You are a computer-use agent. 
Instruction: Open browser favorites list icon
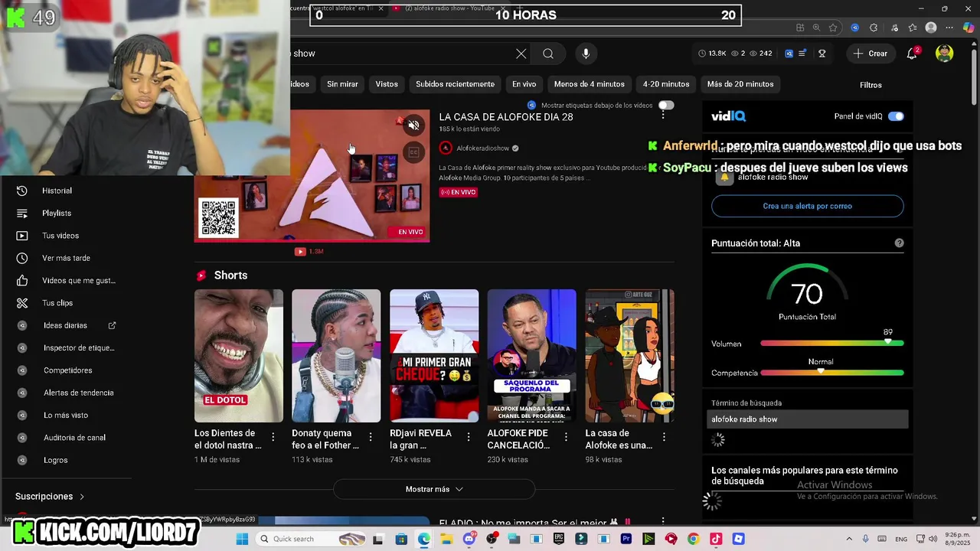pyautogui.click(x=913, y=28)
